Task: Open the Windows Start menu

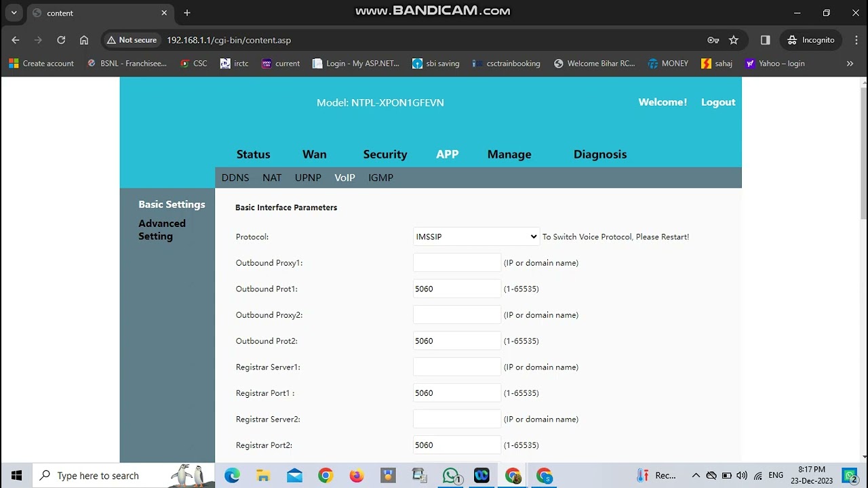Action: point(16,476)
